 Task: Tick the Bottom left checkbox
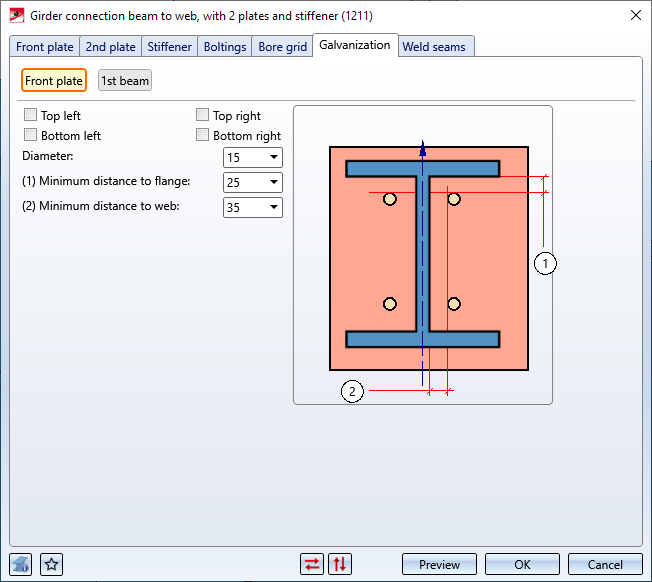31,135
